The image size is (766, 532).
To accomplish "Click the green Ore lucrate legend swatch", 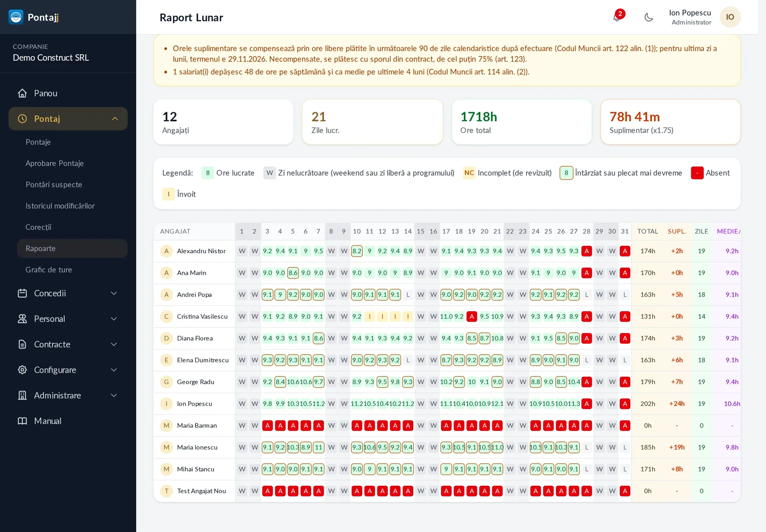I will [208, 173].
